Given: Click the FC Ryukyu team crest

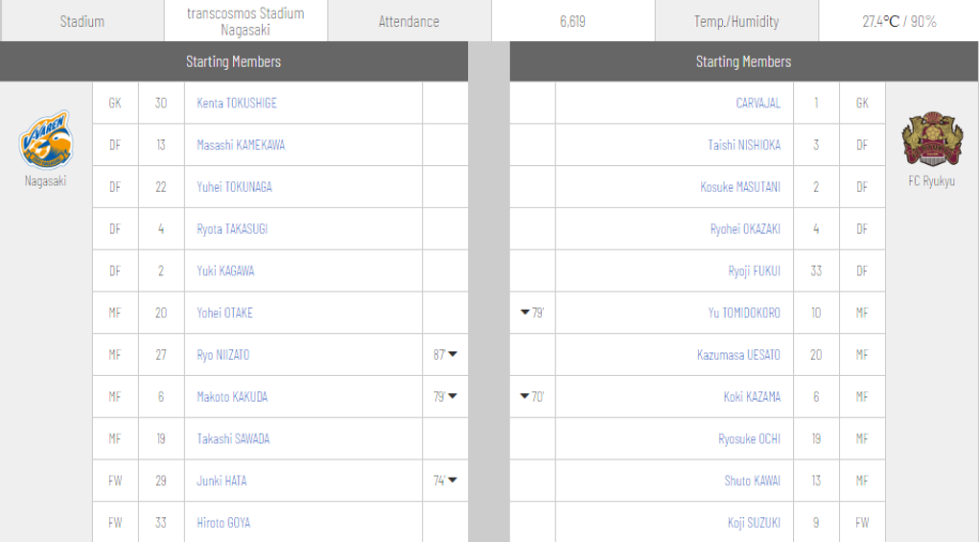Looking at the screenshot, I should tap(931, 140).
